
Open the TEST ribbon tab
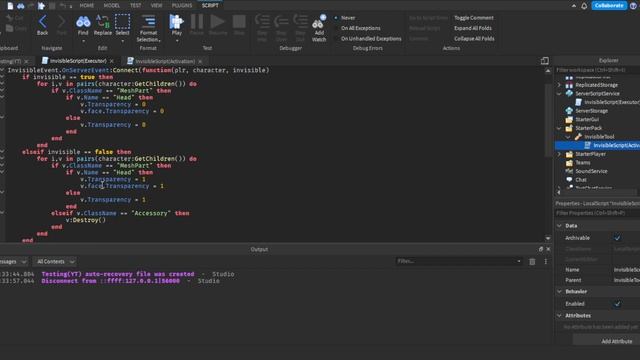(x=136, y=6)
